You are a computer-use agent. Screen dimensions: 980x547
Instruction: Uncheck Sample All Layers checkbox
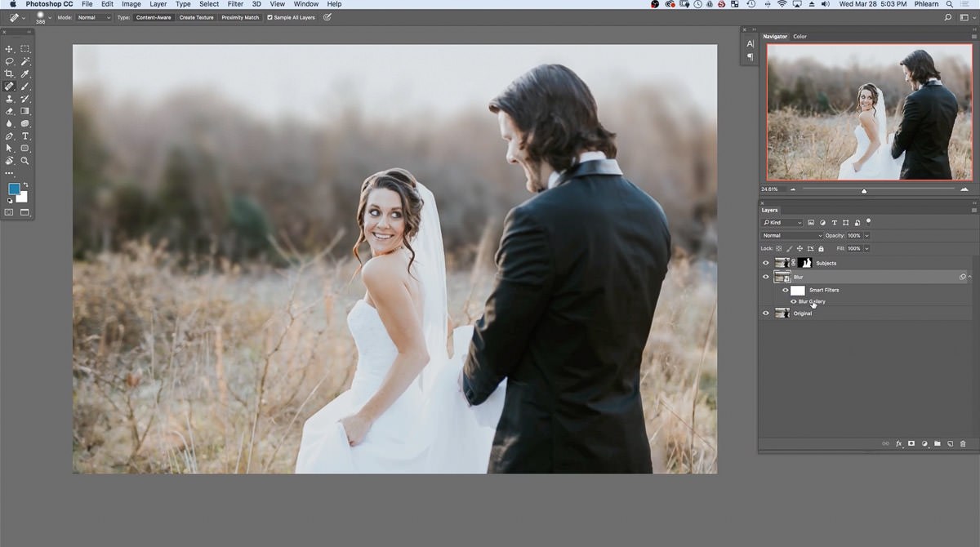269,17
